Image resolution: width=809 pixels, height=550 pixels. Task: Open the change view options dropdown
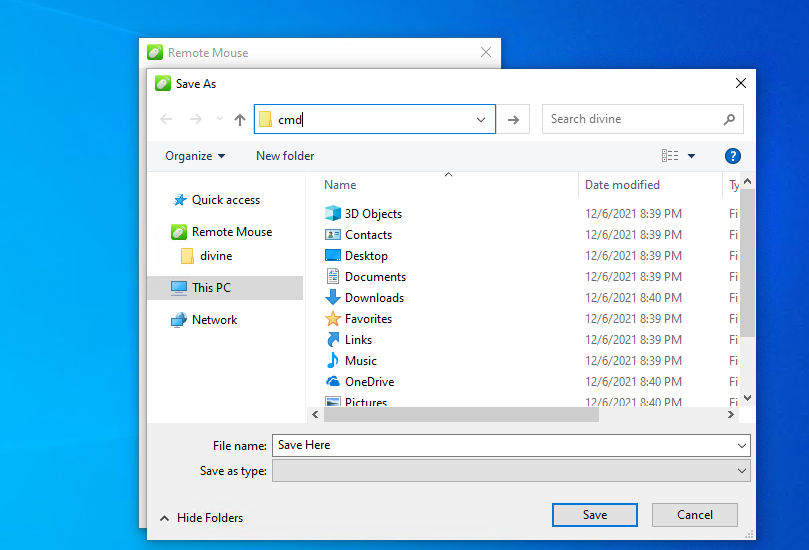[691, 156]
